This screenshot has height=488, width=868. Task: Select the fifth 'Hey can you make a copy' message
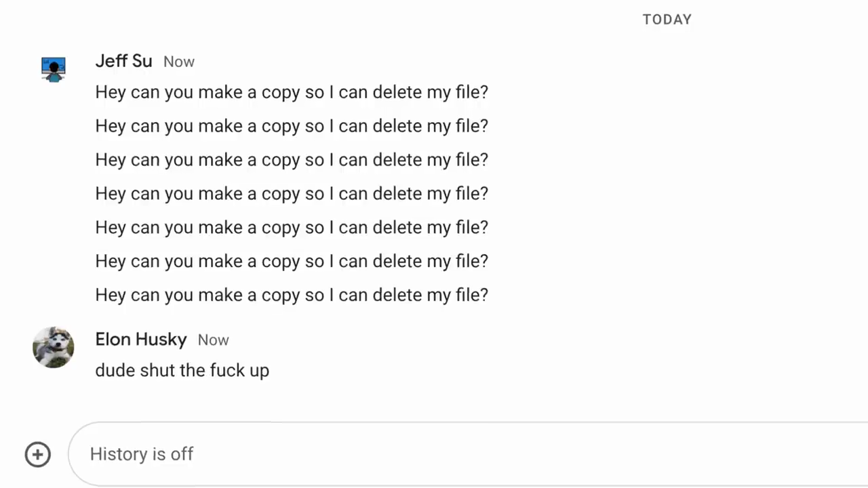click(x=292, y=228)
